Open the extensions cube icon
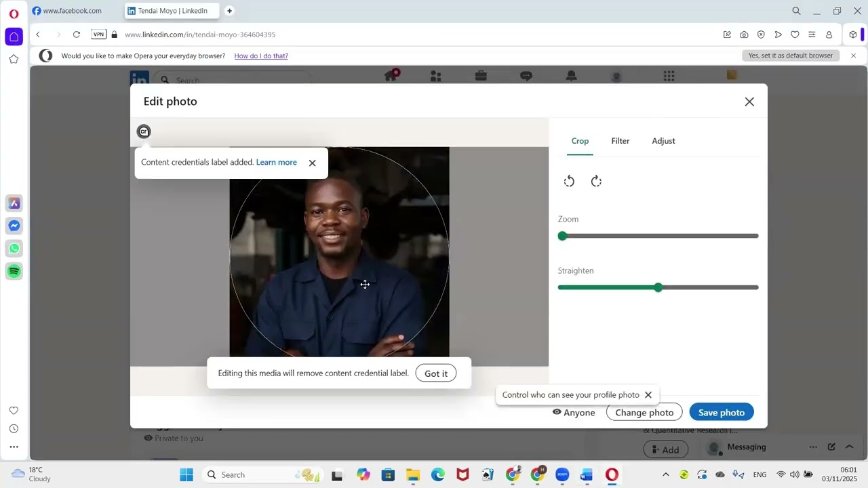Viewport: 868px width, 488px height. 853,35
